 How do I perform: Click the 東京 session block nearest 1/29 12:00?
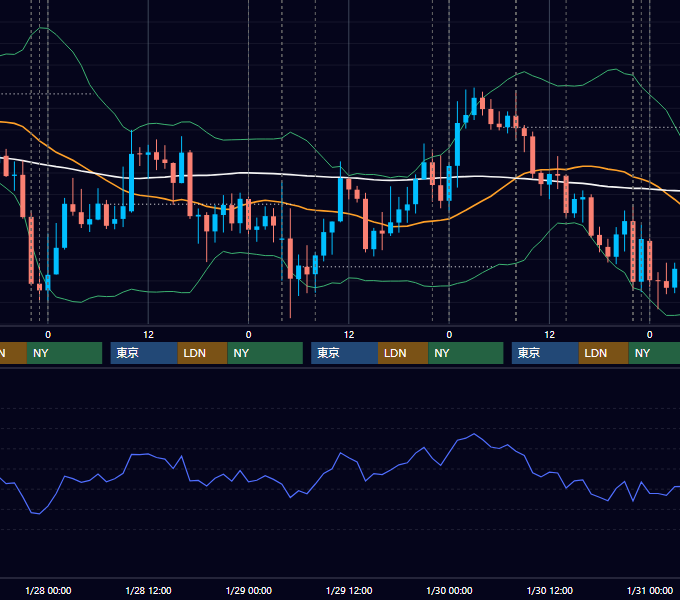pos(344,353)
